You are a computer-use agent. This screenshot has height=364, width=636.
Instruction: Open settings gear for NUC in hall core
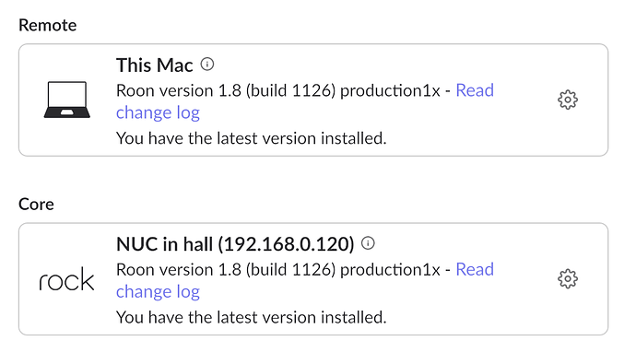pyautogui.click(x=568, y=279)
